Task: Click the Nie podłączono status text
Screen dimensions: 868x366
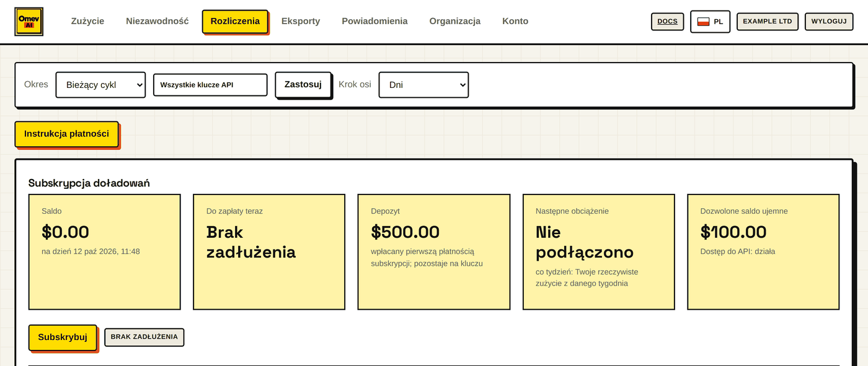Action: click(585, 242)
